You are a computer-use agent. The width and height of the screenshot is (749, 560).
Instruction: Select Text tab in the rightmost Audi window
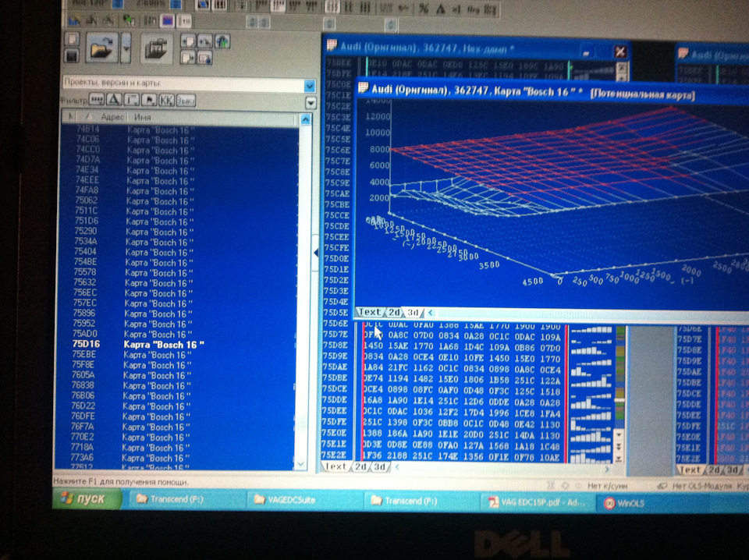(690, 470)
